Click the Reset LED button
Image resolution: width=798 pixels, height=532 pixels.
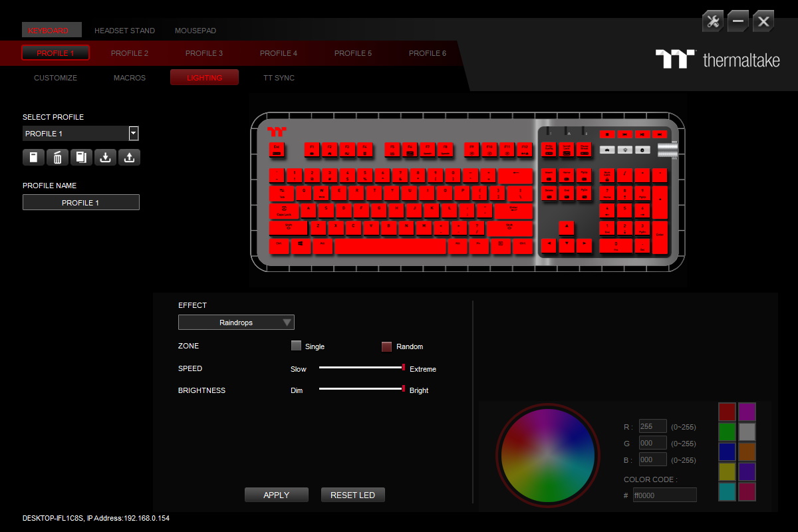pos(352,495)
